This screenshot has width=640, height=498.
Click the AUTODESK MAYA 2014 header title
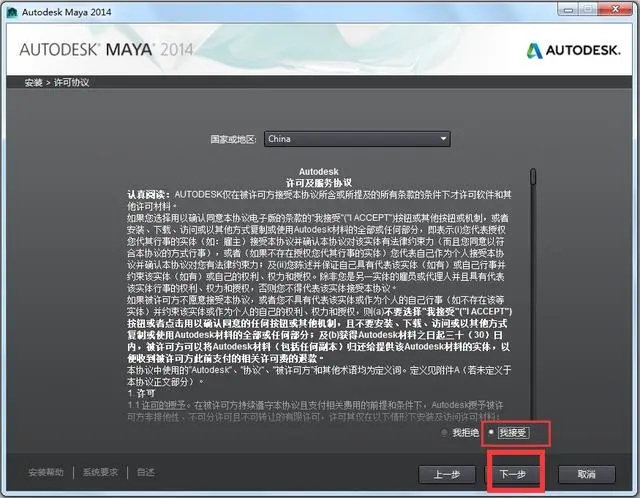pyautogui.click(x=106, y=50)
